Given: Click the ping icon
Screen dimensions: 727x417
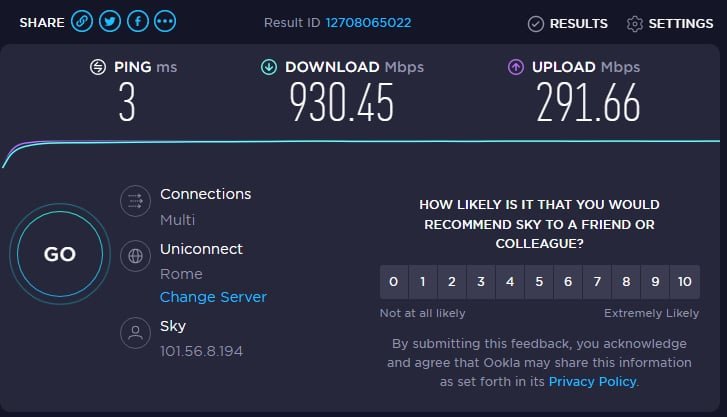Looking at the screenshot, I should (98, 67).
